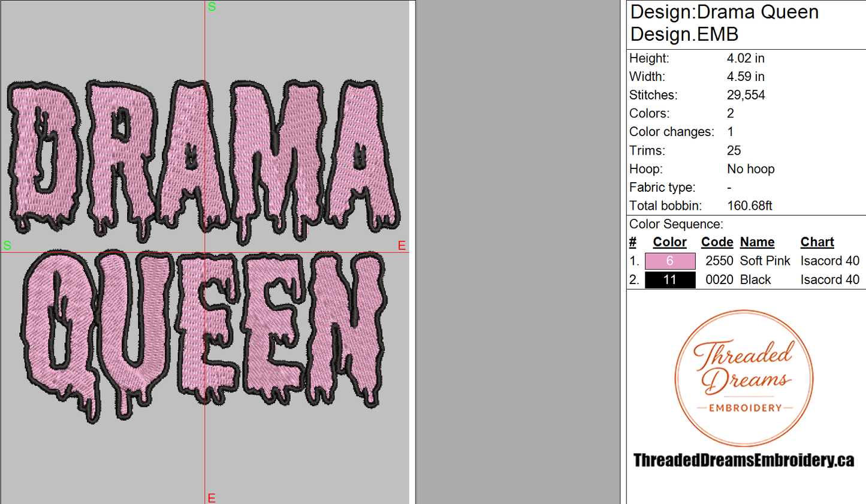Click the hoop value 'No hoop'
866x504 pixels.
click(x=751, y=169)
